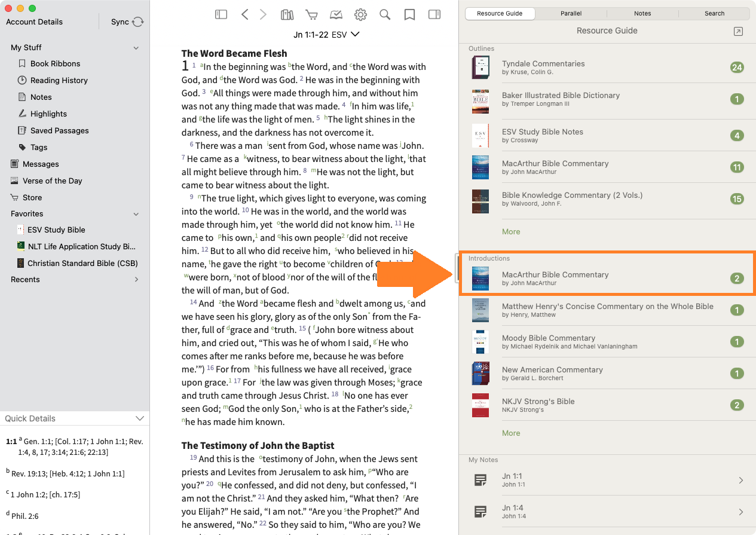The height and width of the screenshot is (535, 756).
Task: Pop out the Resource Guide window
Action: coord(738,31)
